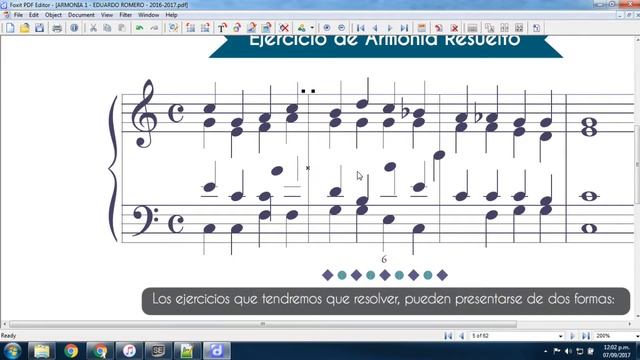Click the horizontal scrollbar left arrow
640x360 pixels.
tap(4, 324)
